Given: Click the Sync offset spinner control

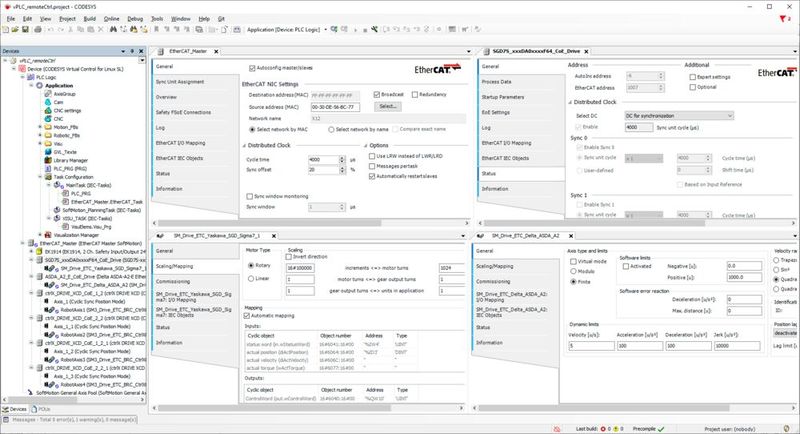Looking at the screenshot, I should pyautogui.click(x=342, y=170).
